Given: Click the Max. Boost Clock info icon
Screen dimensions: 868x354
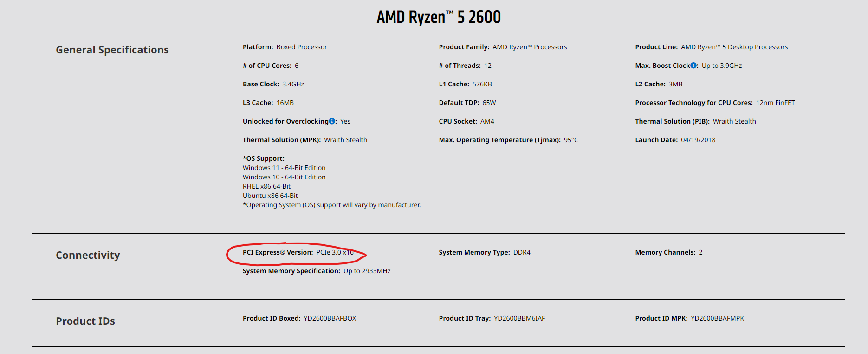Looking at the screenshot, I should 693,66.
